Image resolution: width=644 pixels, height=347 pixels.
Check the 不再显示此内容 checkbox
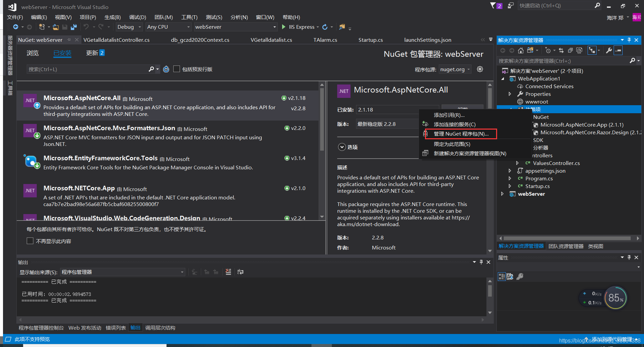(30, 241)
